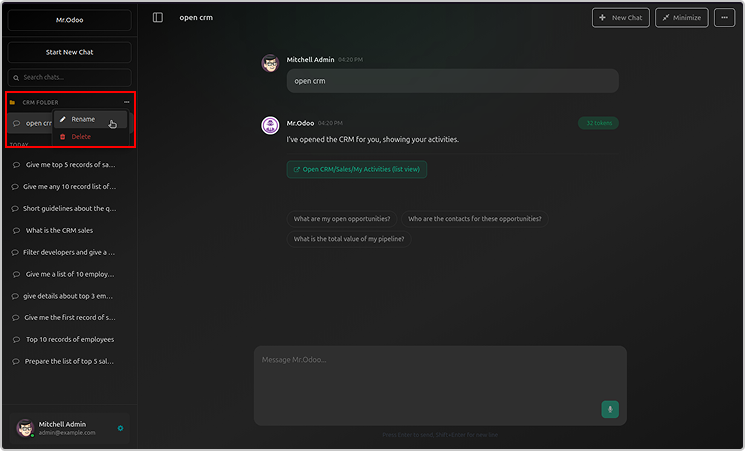Click the settings icon beside Mitchell Admin
The height and width of the screenshot is (451, 745).
[120, 428]
